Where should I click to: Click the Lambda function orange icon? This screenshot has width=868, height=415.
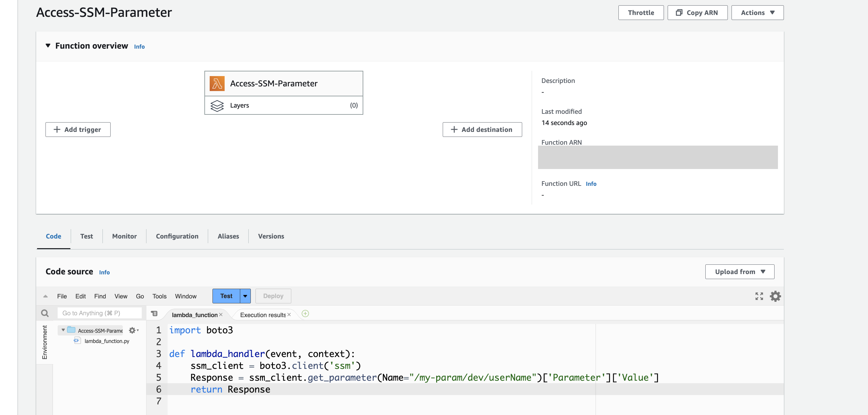click(217, 83)
